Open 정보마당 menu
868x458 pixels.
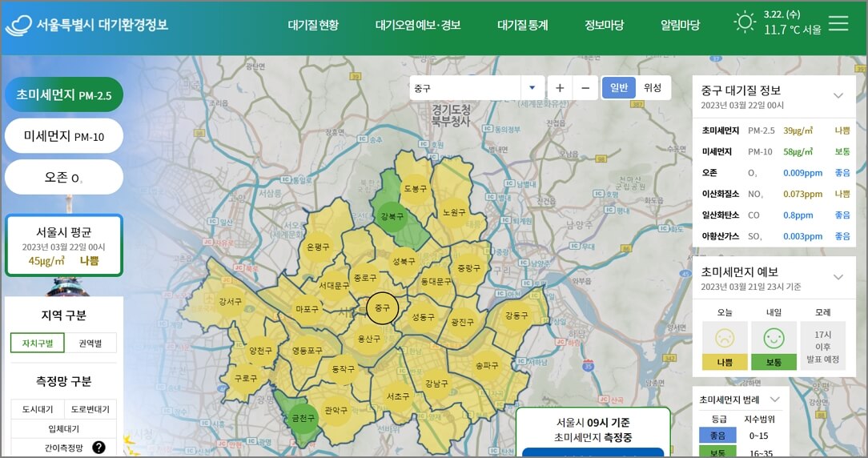[604, 26]
